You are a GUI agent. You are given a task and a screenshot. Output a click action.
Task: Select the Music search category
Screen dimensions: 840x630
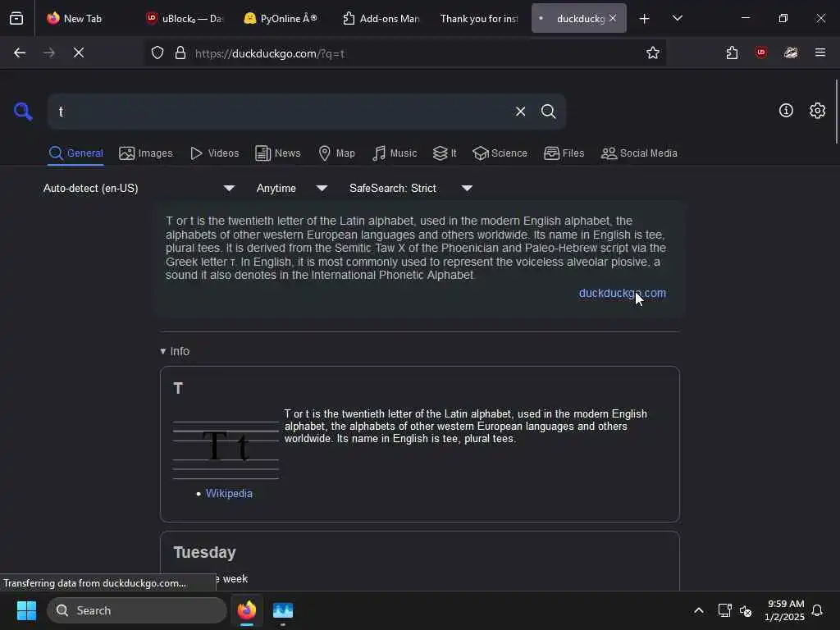click(395, 153)
